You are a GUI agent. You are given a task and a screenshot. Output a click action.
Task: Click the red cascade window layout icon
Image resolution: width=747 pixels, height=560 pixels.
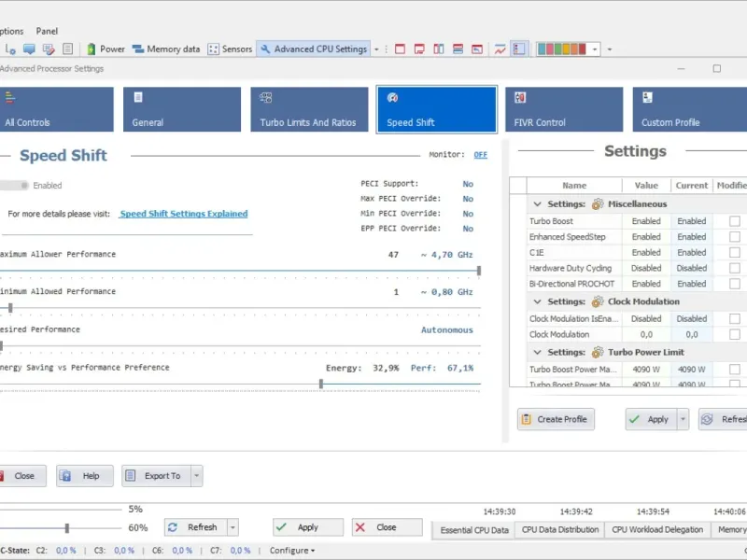pyautogui.click(x=477, y=49)
